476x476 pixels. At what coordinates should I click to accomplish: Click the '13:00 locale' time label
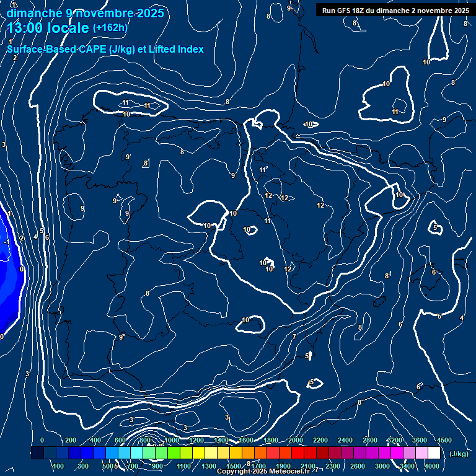click(x=48, y=28)
